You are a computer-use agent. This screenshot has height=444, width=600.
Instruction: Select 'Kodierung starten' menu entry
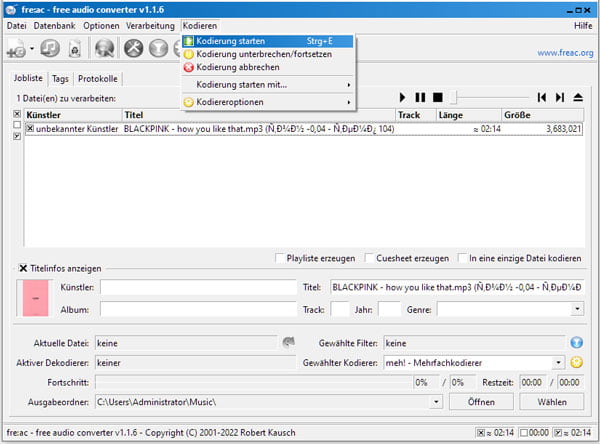click(231, 41)
